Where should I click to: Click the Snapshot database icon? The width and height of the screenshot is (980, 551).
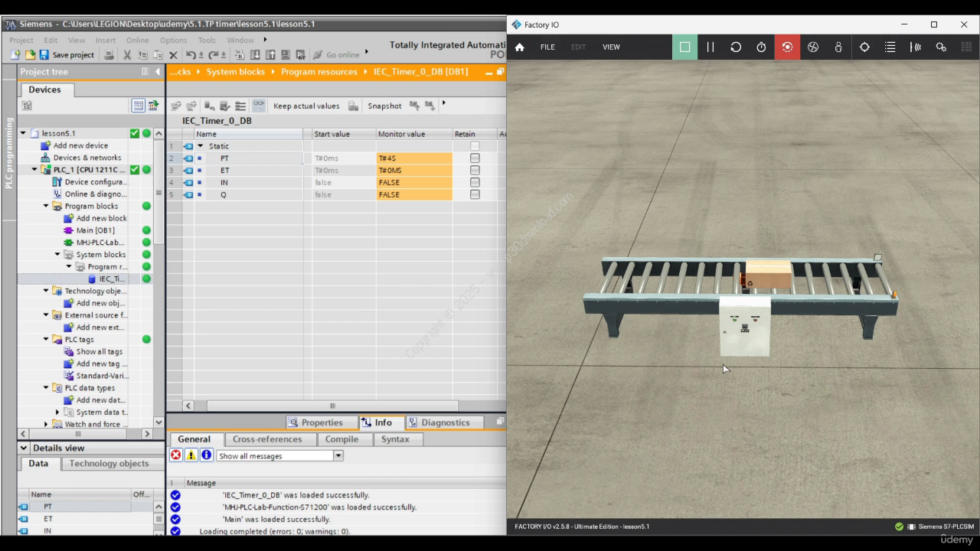click(x=353, y=106)
